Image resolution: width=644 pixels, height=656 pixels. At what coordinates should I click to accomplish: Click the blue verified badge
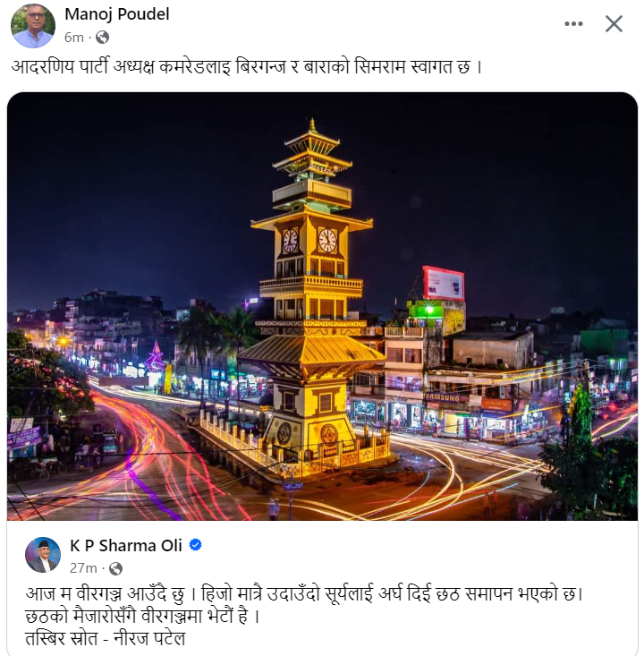(x=195, y=545)
